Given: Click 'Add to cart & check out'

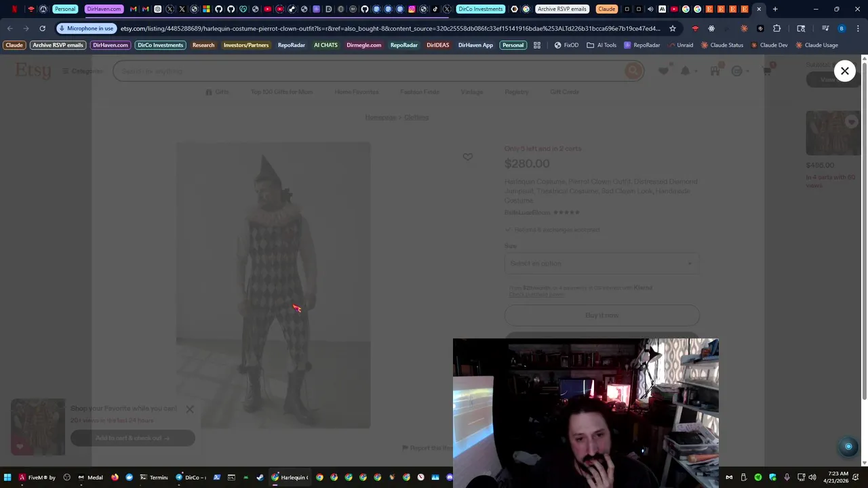Looking at the screenshot, I should [x=133, y=438].
